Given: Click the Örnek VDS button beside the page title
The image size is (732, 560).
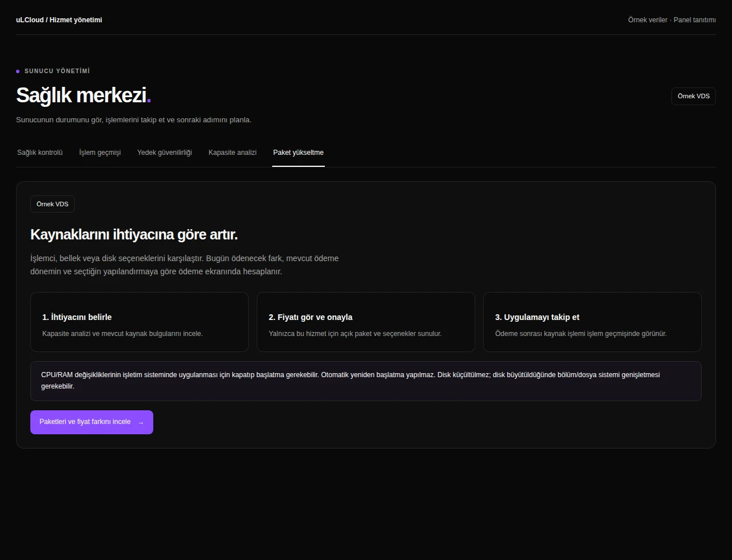Looking at the screenshot, I should click(694, 96).
